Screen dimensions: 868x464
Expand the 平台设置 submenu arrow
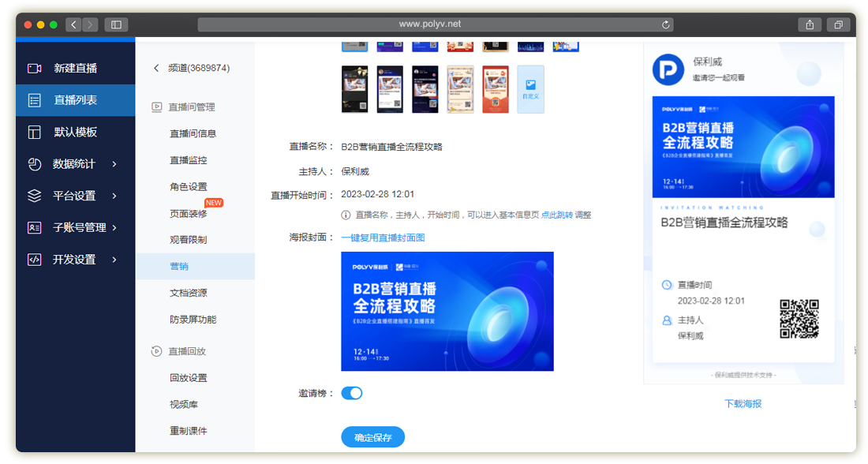coord(114,196)
